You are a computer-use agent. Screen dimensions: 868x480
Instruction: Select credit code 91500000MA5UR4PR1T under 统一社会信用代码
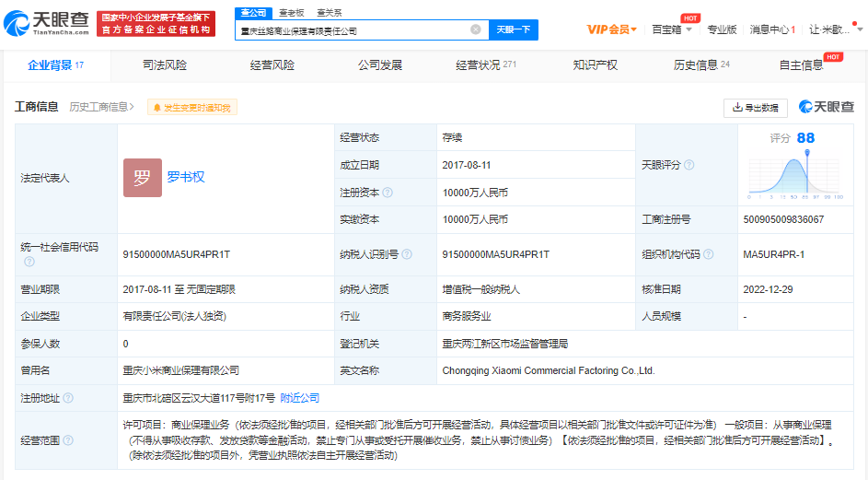tap(177, 254)
